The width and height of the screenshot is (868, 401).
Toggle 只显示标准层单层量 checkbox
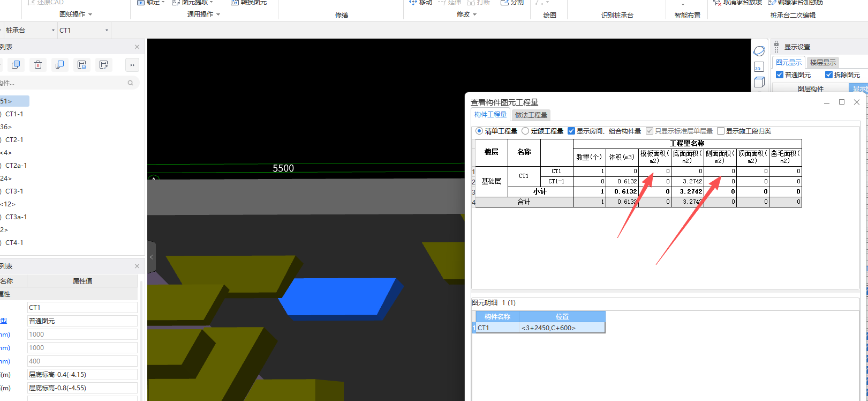(x=650, y=131)
